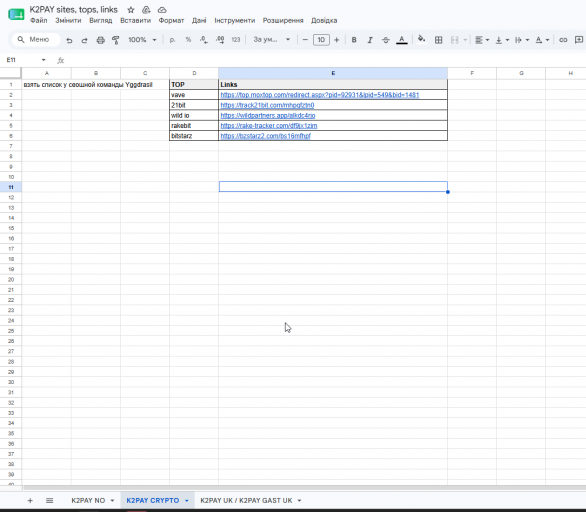Screen dimensions: 586x512
Task: Open text rotation dropdown
Action: click(542, 40)
